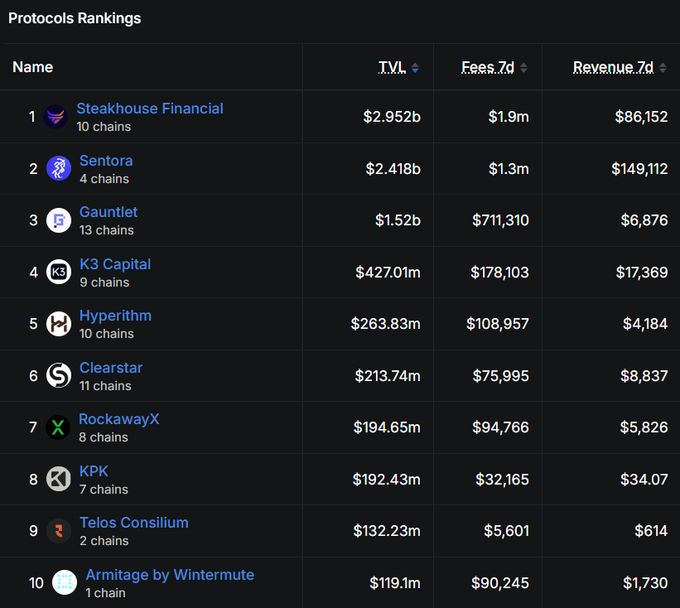
Task: Open the KPK protocol link
Action: click(x=94, y=471)
